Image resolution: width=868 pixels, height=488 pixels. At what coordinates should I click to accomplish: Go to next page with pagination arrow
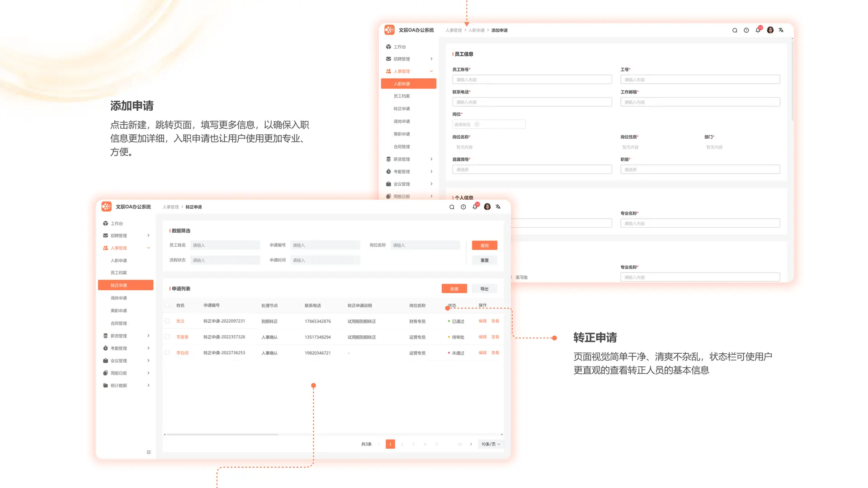pyautogui.click(x=471, y=444)
